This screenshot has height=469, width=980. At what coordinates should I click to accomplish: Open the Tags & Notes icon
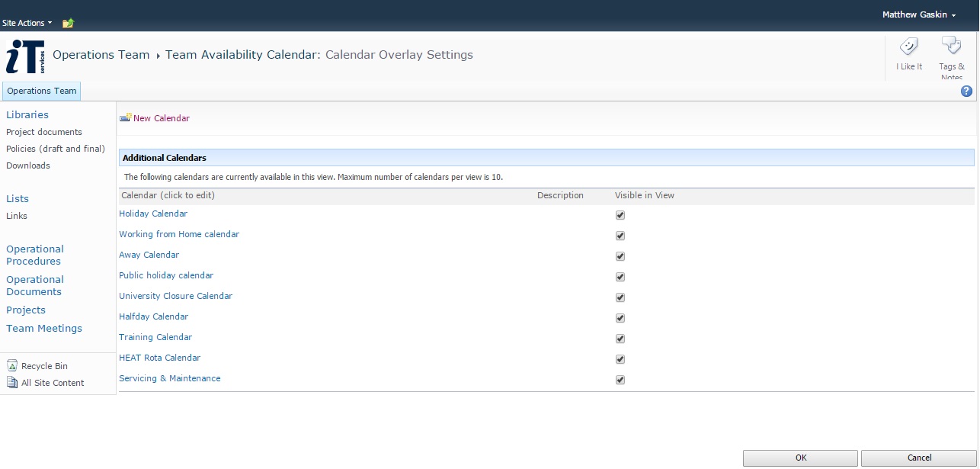[x=951, y=46]
